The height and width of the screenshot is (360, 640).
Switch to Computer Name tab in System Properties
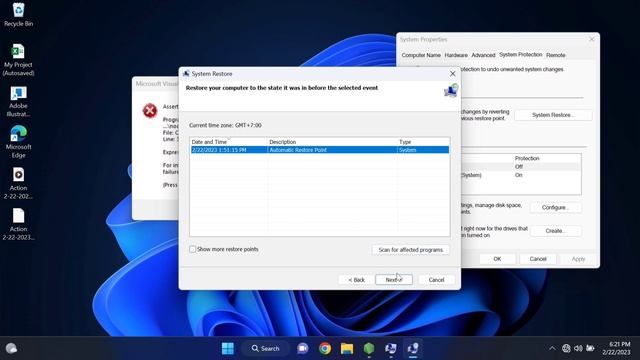tap(421, 55)
